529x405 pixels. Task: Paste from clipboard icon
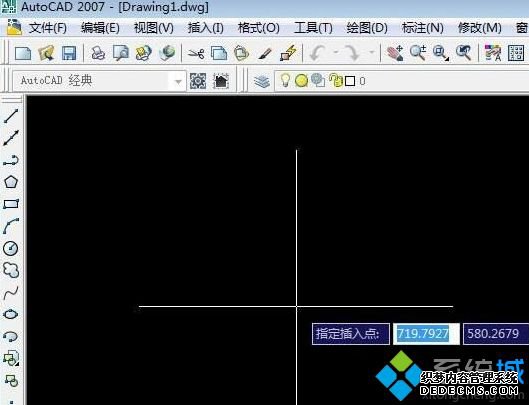point(242,53)
